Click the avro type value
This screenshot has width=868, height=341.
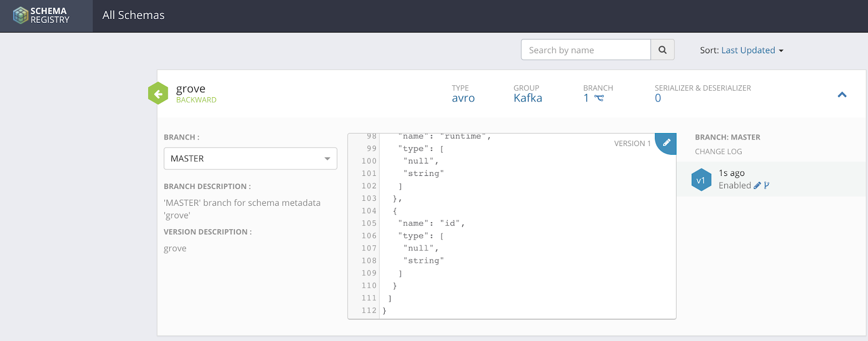coord(463,98)
